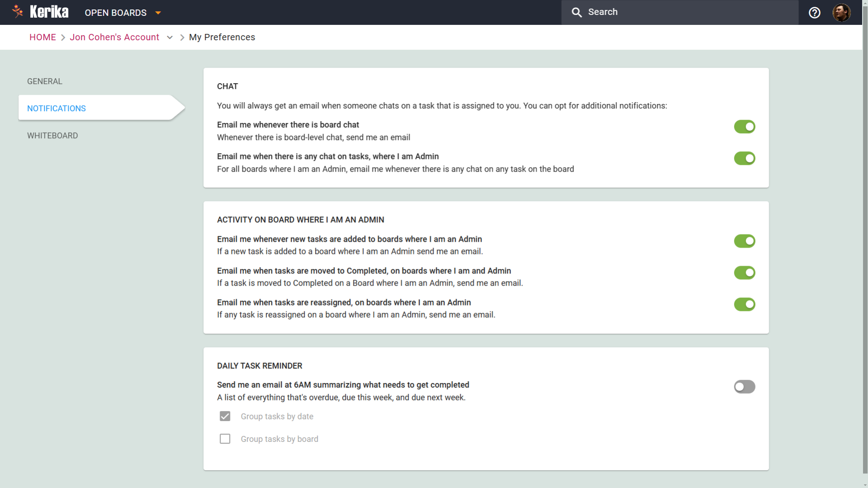The width and height of the screenshot is (868, 488).
Task: Switch to the Whiteboard tab
Action: pos(52,136)
